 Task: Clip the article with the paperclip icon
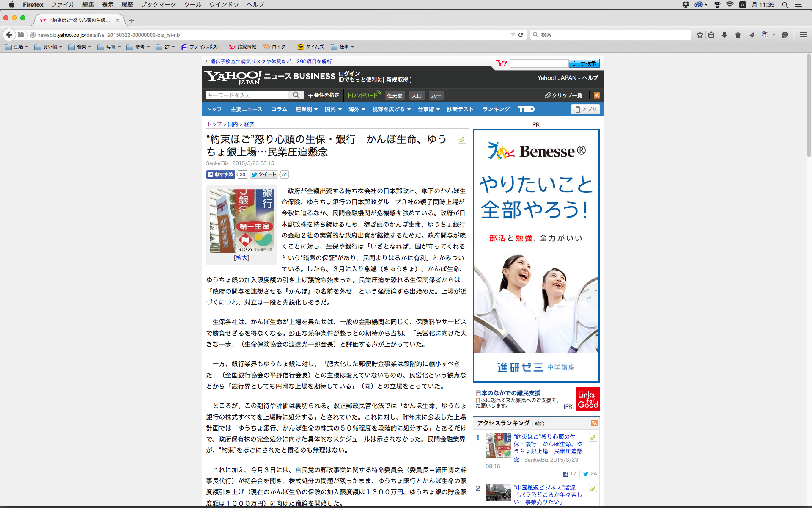(462, 139)
